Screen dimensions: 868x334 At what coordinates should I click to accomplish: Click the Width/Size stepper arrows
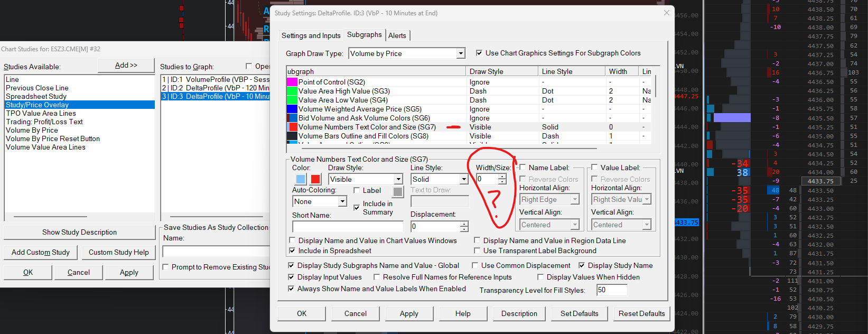pos(502,179)
